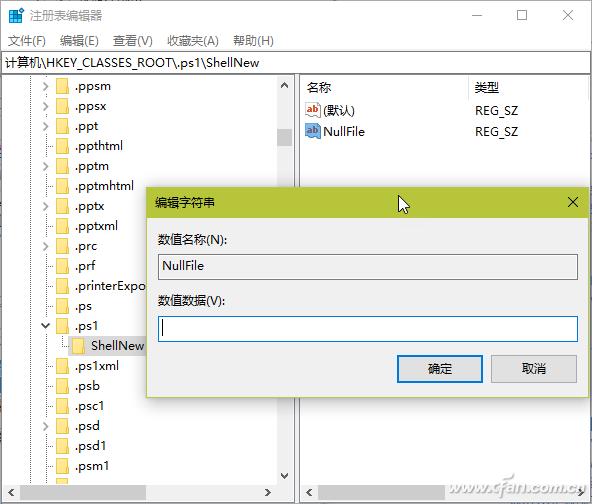Select the .ppsx folder icon

click(62, 106)
